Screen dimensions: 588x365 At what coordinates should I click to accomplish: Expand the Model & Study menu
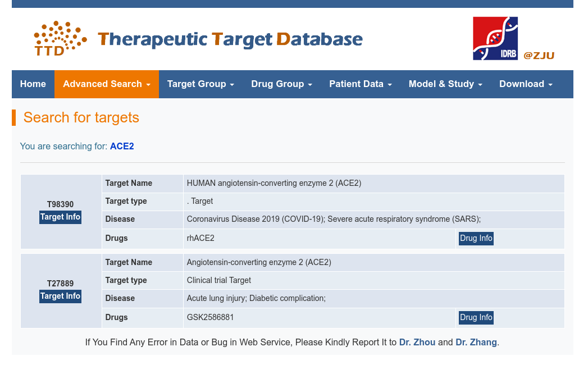click(x=445, y=84)
